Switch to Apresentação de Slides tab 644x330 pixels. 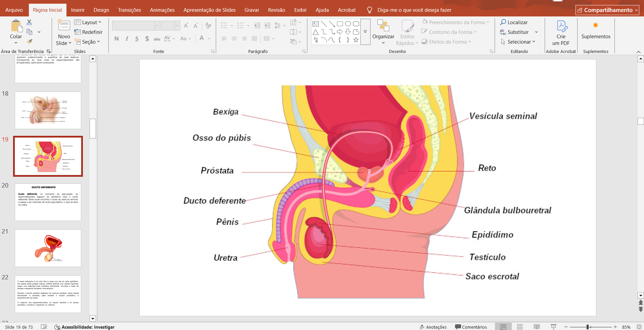tap(209, 10)
